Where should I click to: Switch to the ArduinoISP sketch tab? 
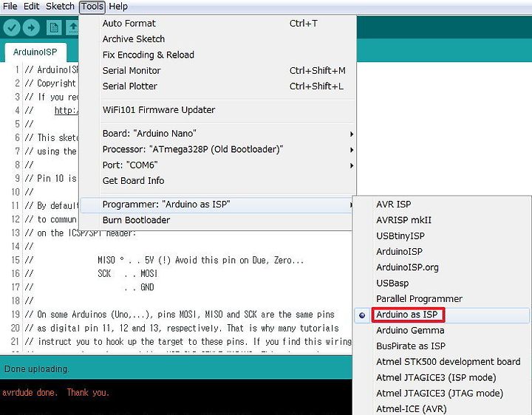point(35,52)
